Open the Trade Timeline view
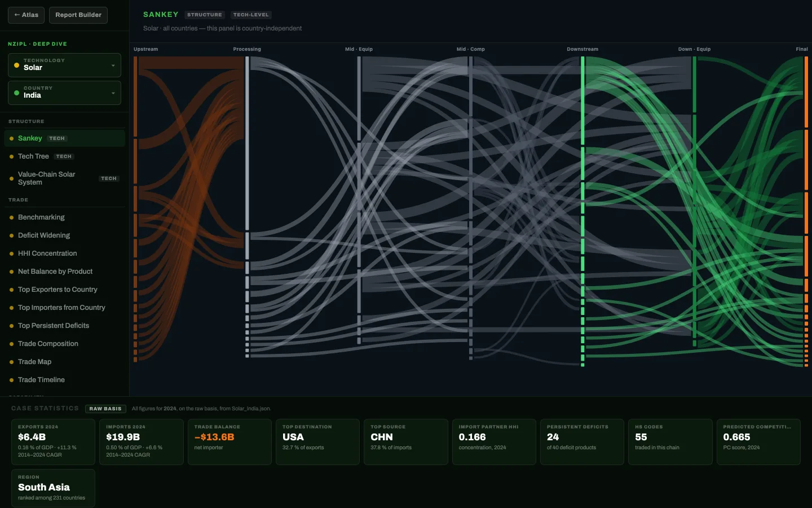812x508 pixels. coord(64,380)
